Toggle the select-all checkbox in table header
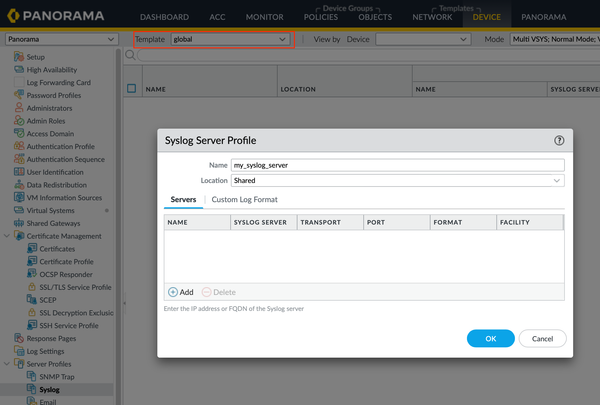 [132, 89]
